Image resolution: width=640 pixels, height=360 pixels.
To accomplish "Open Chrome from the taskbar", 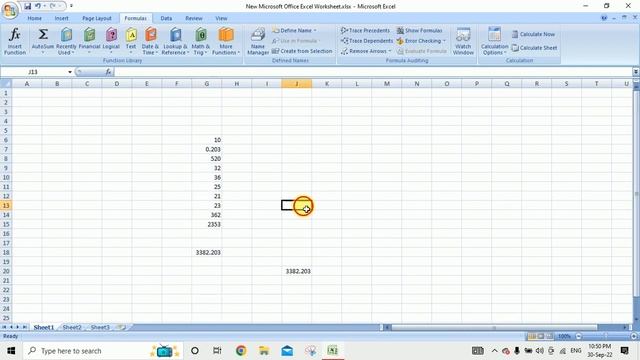I will (241, 351).
